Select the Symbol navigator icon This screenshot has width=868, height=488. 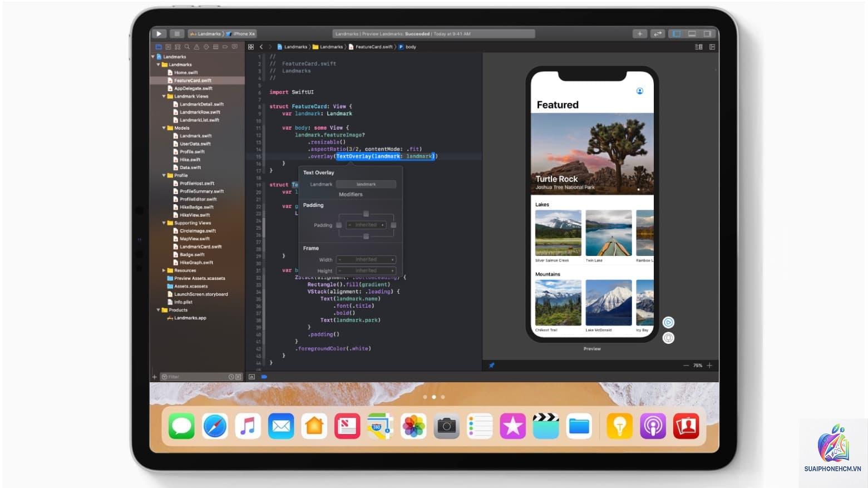(177, 47)
